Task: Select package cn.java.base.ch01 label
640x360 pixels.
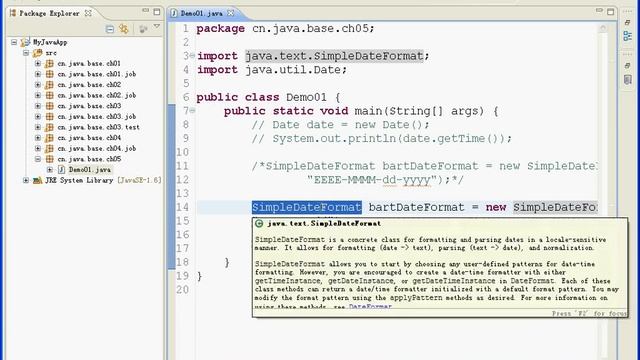Action: 89,63
